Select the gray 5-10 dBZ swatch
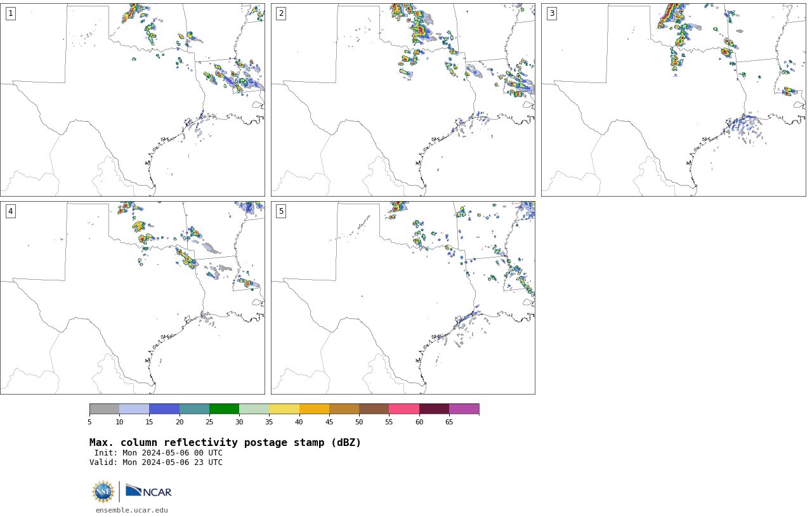The height and width of the screenshot is (517, 812). click(x=104, y=409)
